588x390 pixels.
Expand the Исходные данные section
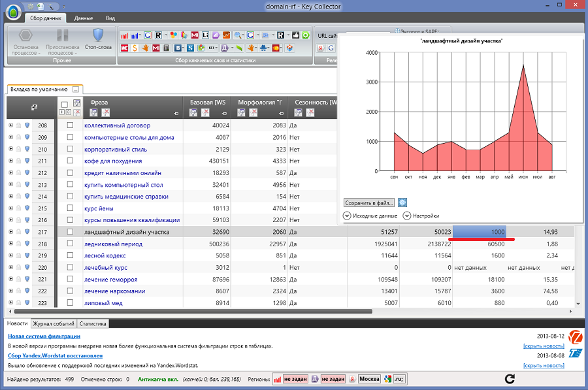[347, 216]
